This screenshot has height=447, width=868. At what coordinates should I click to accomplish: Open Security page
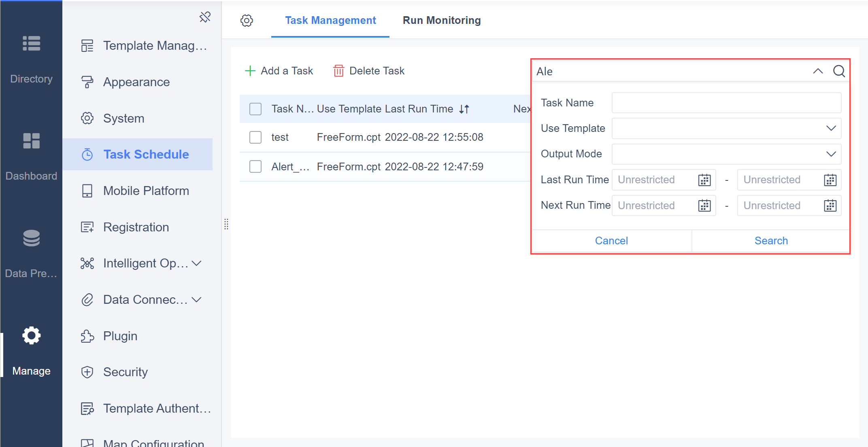(138, 372)
